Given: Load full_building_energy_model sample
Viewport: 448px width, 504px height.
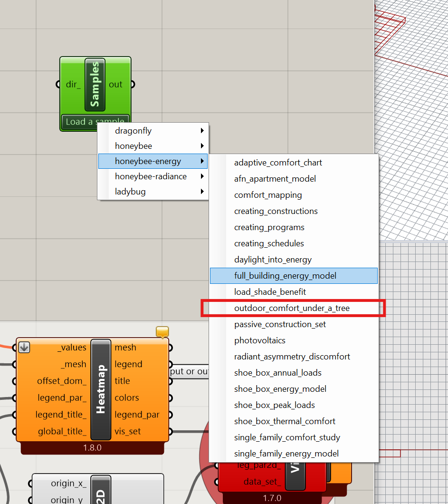Looking at the screenshot, I should tap(294, 276).
